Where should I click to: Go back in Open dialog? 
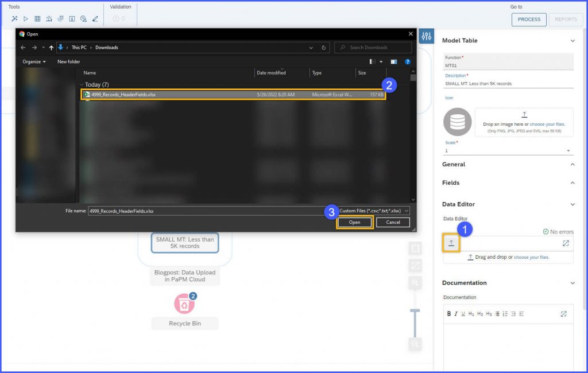click(x=23, y=48)
